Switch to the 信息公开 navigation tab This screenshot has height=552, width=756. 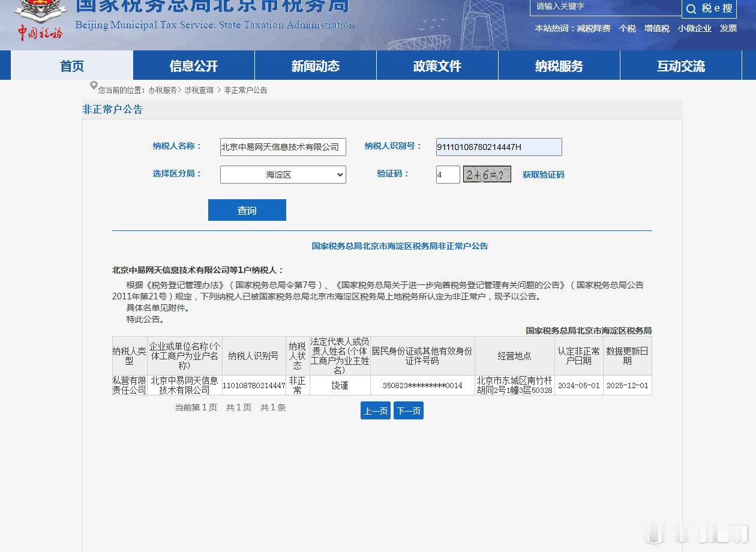pyautogui.click(x=193, y=66)
